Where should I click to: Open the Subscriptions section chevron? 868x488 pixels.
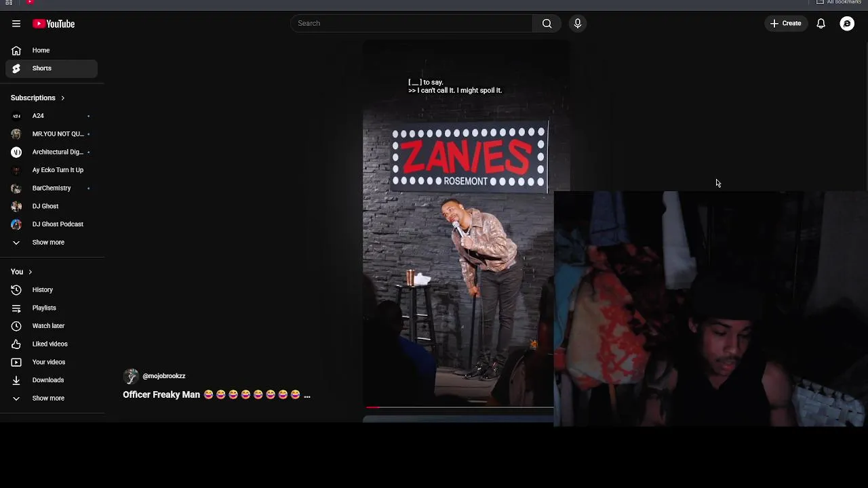pos(62,98)
